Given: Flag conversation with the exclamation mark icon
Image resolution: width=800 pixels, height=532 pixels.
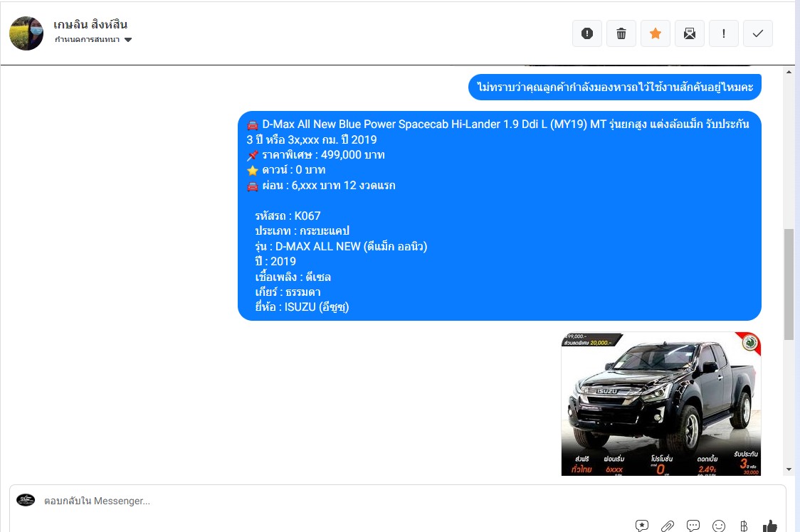Looking at the screenshot, I should pos(724,33).
